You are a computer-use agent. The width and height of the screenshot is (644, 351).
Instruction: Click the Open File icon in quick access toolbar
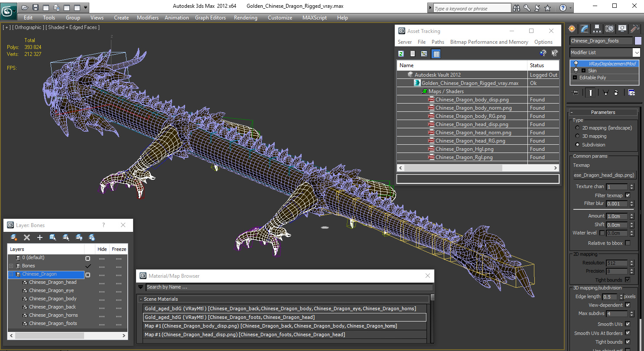pyautogui.click(x=25, y=7)
